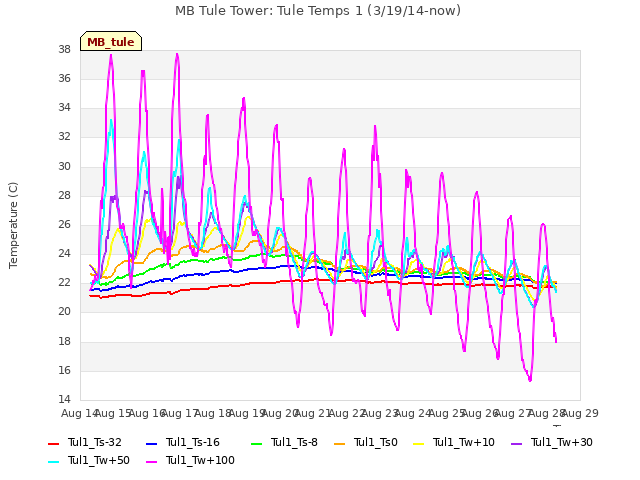Select the Tul1_Tw+50 legend label
Screen dimensions: 640x480
[98, 460]
